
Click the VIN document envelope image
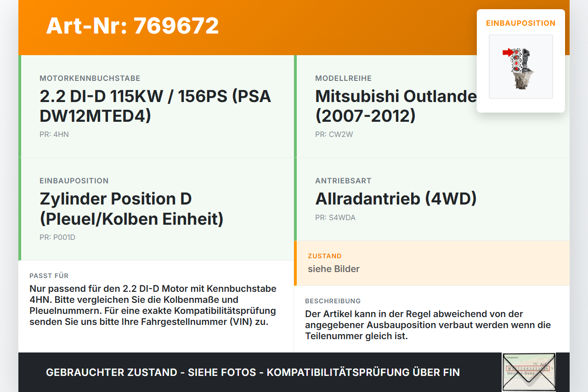tap(529, 372)
